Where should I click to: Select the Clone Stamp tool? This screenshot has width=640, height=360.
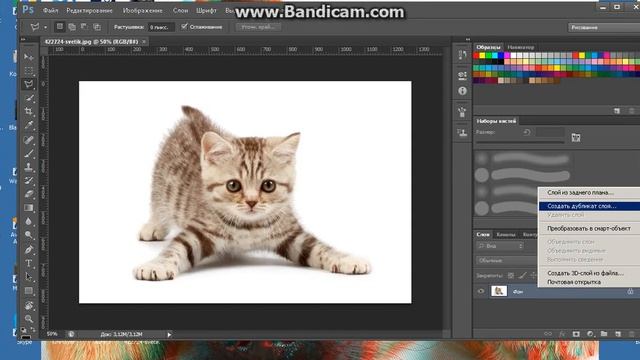(28, 167)
